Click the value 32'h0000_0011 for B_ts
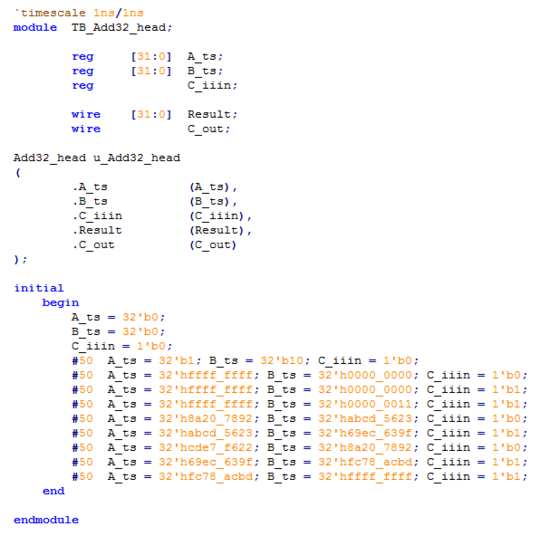Screen dimensions: 560x536 tap(365, 404)
